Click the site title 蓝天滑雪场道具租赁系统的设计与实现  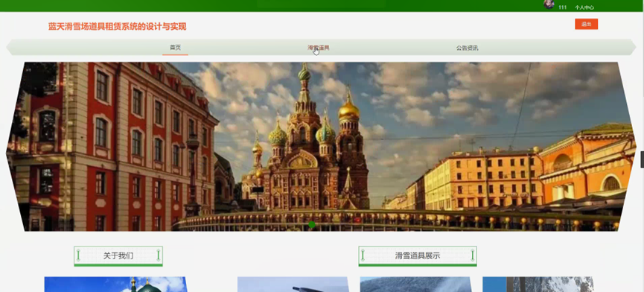tap(118, 27)
